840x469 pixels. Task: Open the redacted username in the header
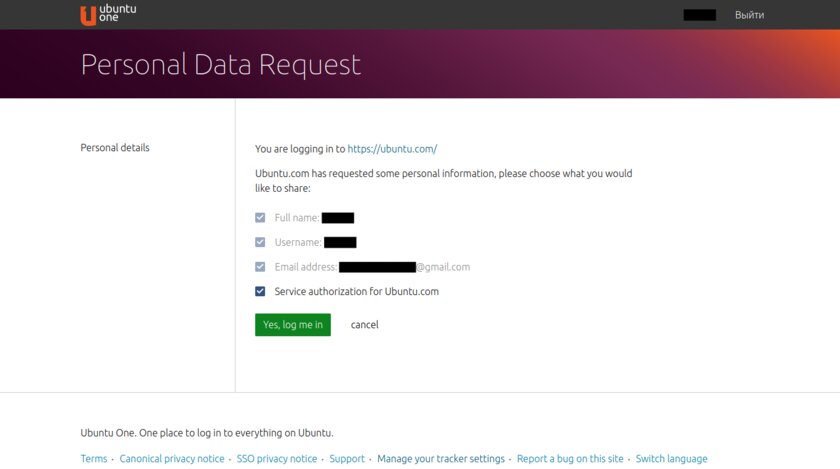pos(700,15)
